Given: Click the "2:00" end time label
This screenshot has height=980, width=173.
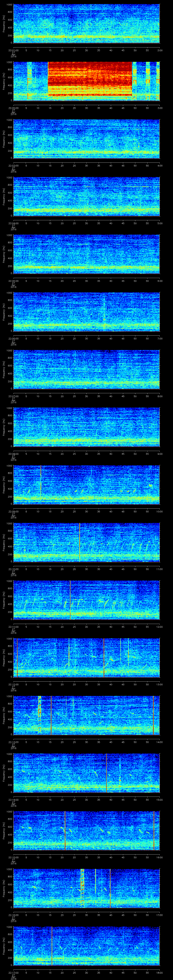Looking at the screenshot, I should [x=160, y=50].
